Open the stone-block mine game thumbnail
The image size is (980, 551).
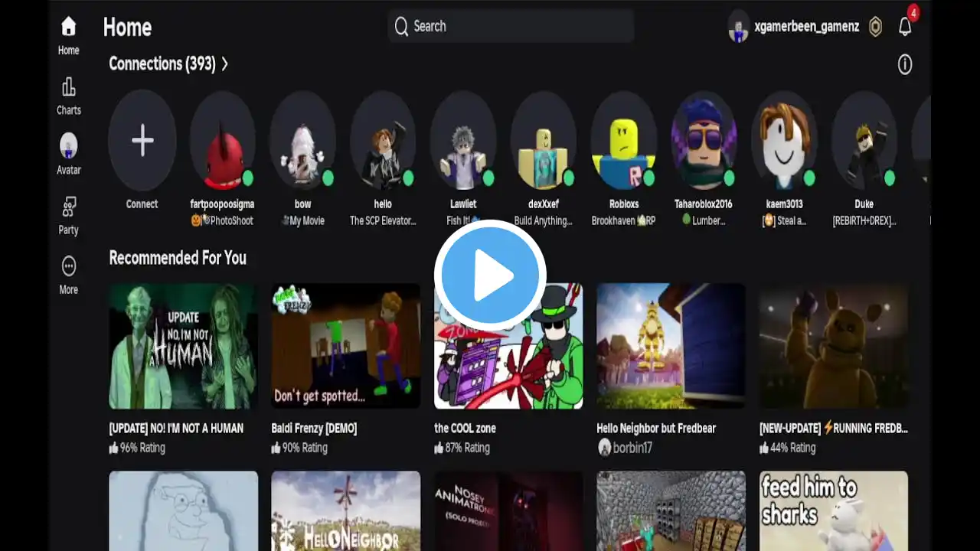pyautogui.click(x=671, y=510)
